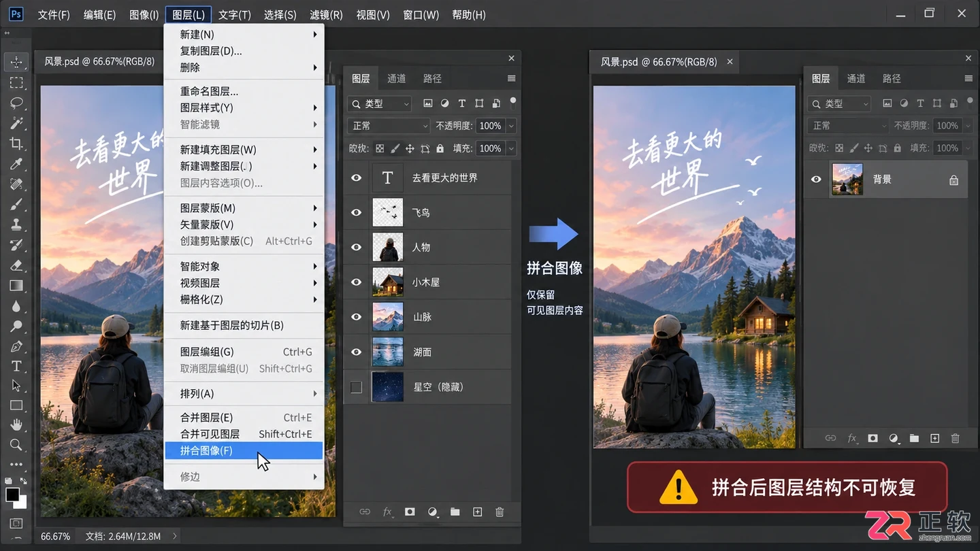The width and height of the screenshot is (980, 551).
Task: Toggle visibility of the 背景 layer
Action: click(816, 180)
